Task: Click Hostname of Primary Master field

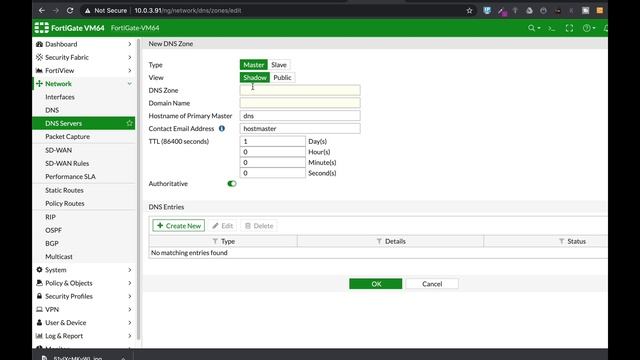Action: [300, 116]
